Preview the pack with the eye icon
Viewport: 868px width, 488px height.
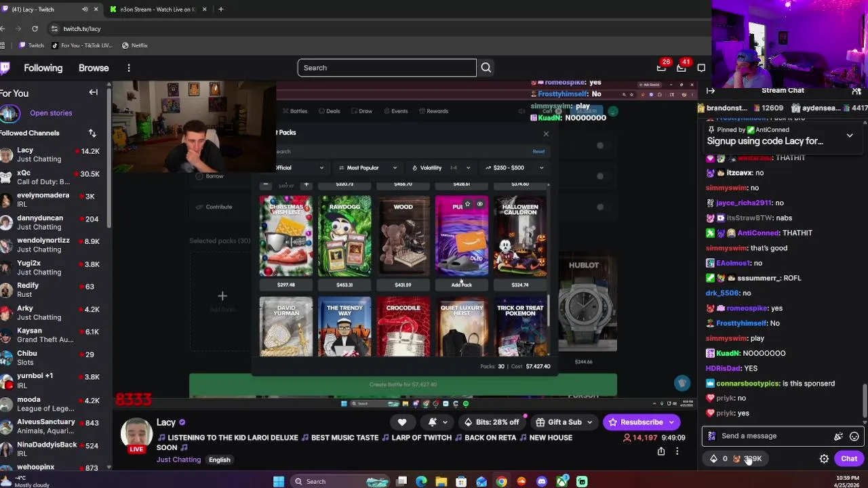click(x=479, y=204)
